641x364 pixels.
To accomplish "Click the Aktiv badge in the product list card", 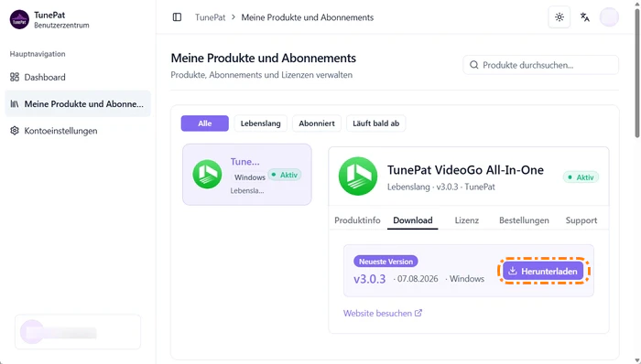I will click(285, 175).
